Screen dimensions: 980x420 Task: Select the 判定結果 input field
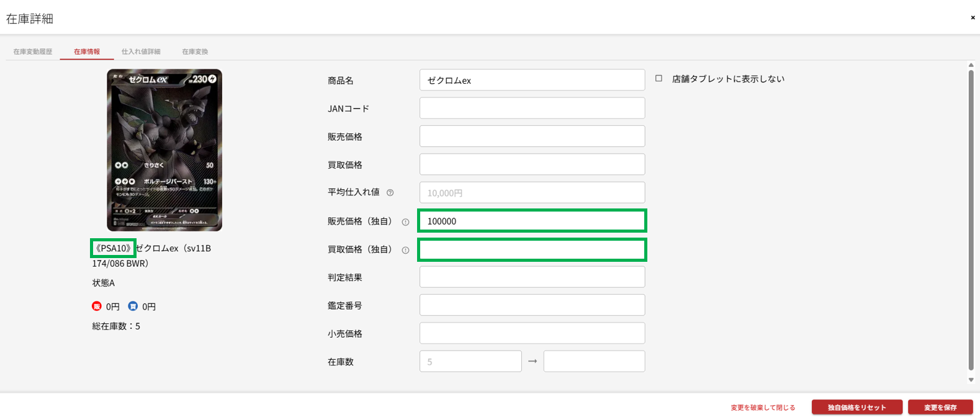click(533, 277)
